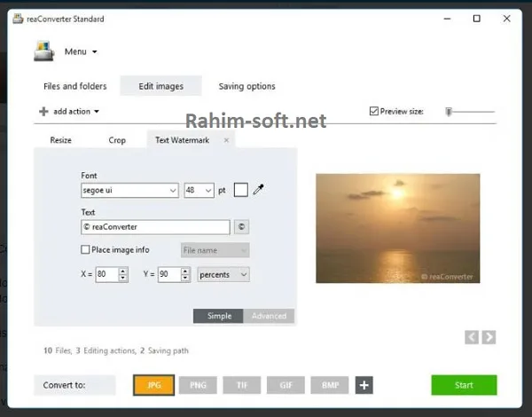Click the Convert to label

(x=64, y=385)
